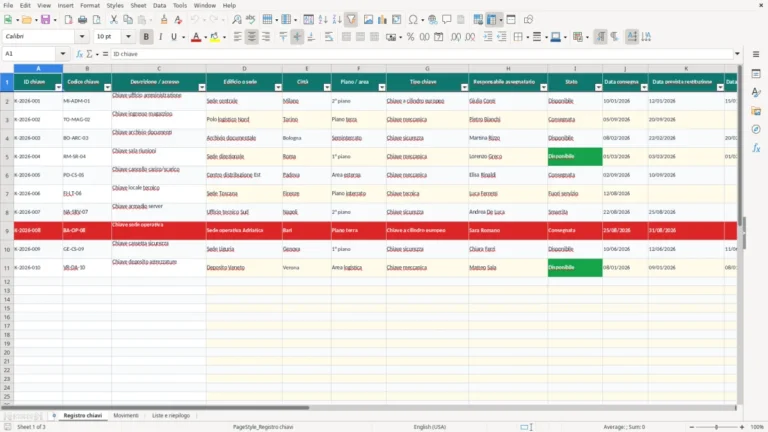Open filter dropdown for Stato column
The width and height of the screenshot is (768, 432).
(599, 87)
